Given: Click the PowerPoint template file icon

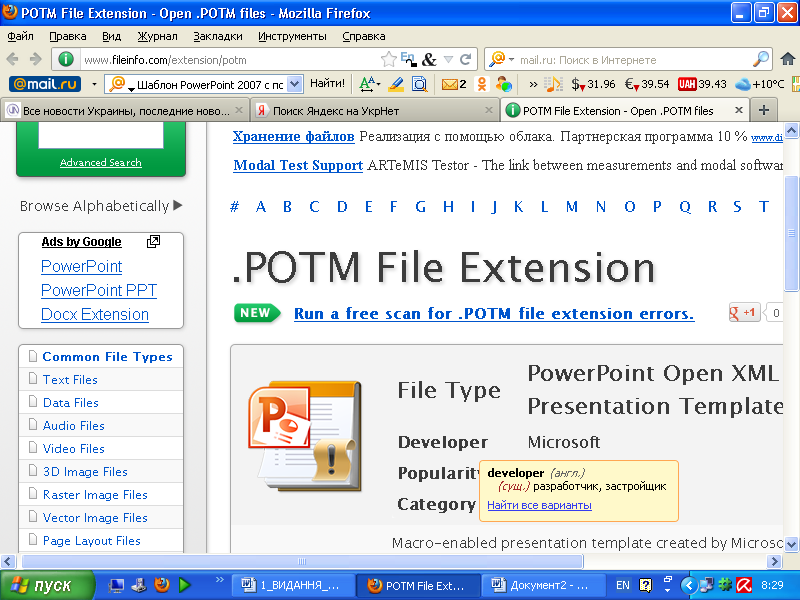Looking at the screenshot, I should [x=305, y=437].
